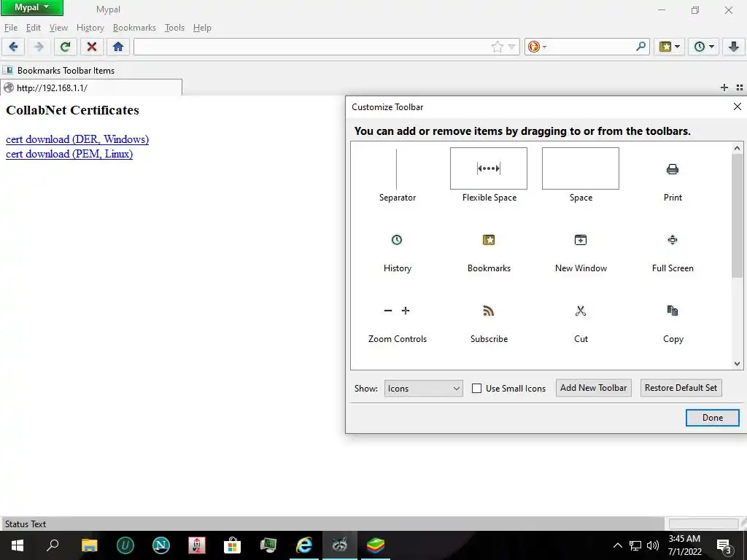Select the Separator item in Customize Toolbar

(x=397, y=175)
